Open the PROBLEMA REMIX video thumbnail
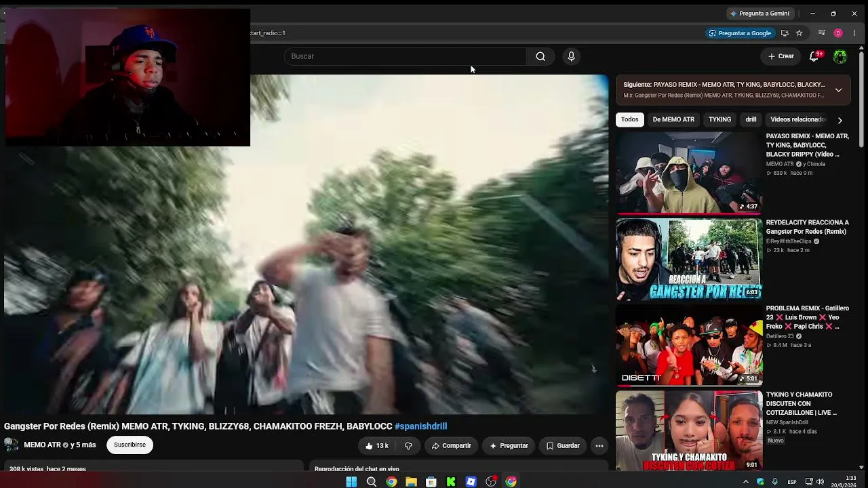The height and width of the screenshot is (488, 868). 689,345
